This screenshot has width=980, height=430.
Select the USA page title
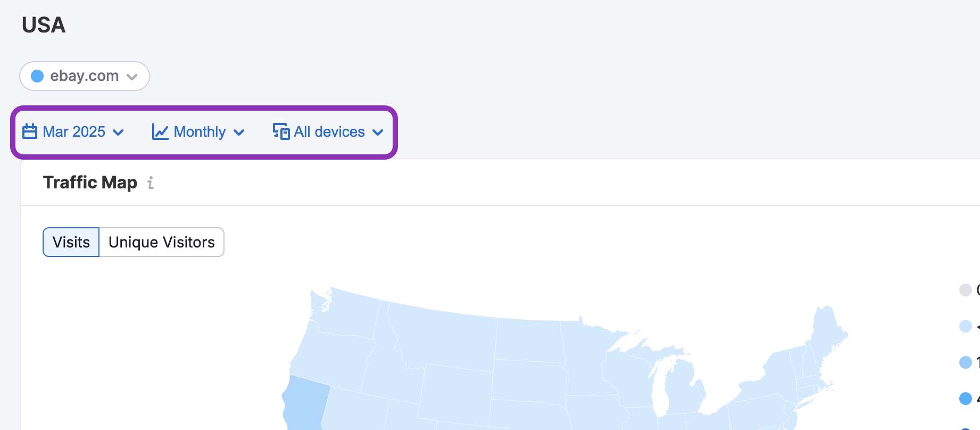43,24
